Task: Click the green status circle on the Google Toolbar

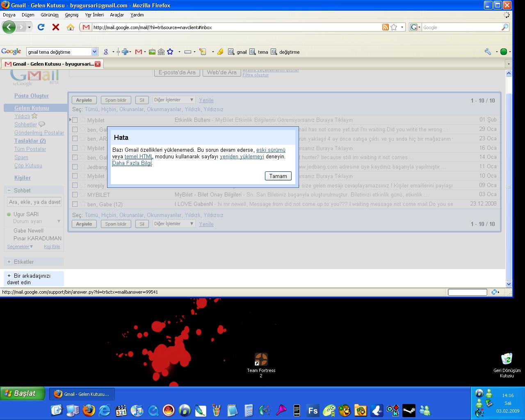Action: click(504, 52)
